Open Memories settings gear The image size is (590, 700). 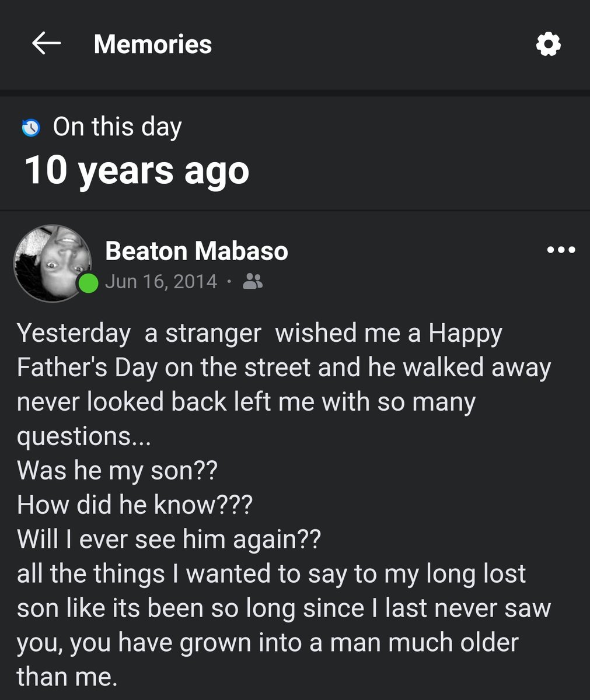point(548,44)
